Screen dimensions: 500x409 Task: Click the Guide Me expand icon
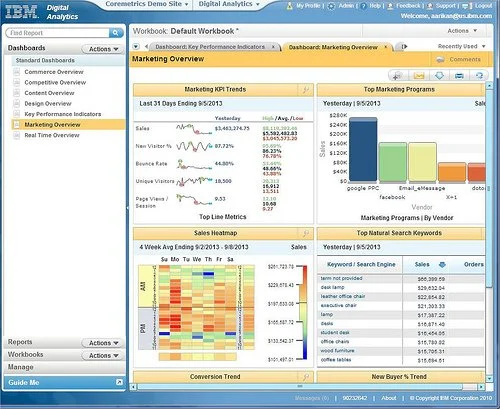(119, 382)
